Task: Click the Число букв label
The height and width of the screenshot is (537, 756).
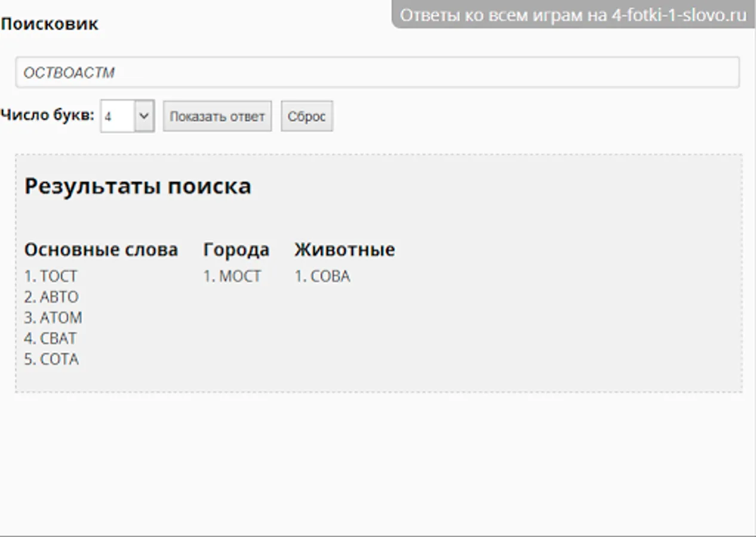Action: point(47,115)
